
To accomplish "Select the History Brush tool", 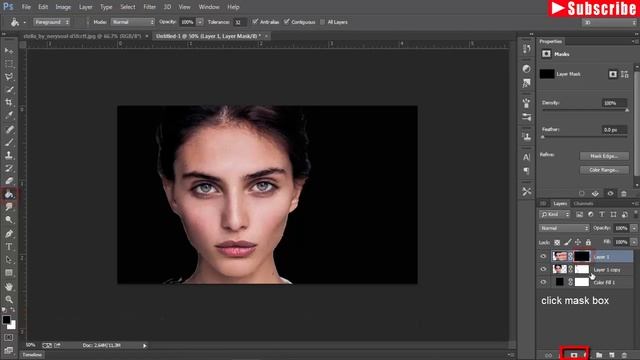I will click(x=9, y=168).
